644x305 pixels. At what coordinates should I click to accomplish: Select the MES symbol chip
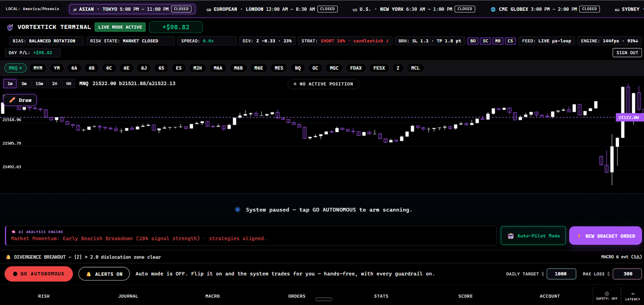click(279, 68)
